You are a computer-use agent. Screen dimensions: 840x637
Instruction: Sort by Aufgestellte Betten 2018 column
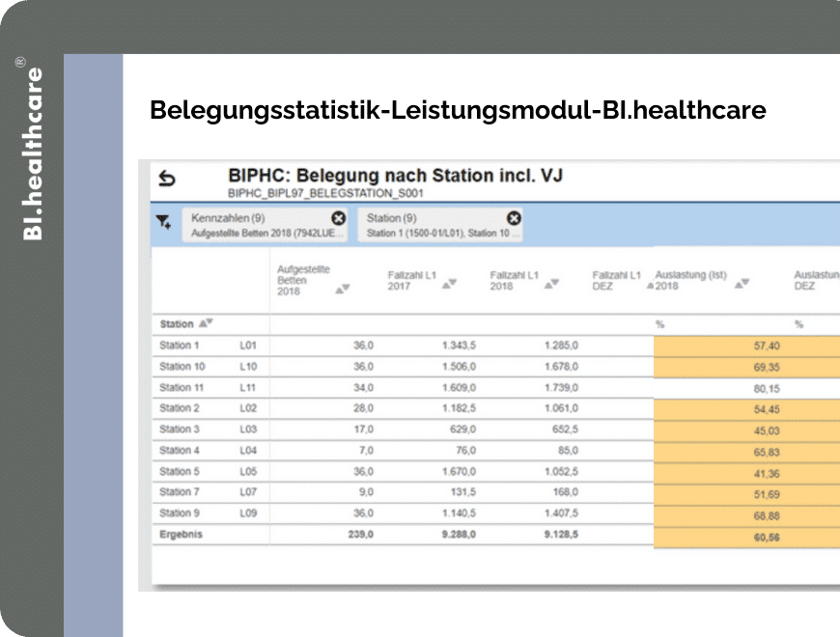(x=343, y=289)
